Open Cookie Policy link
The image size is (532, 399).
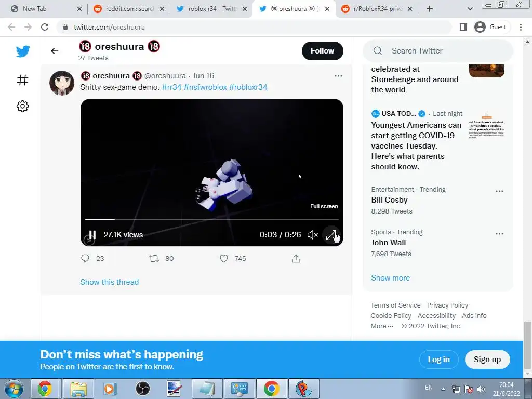coord(391,316)
